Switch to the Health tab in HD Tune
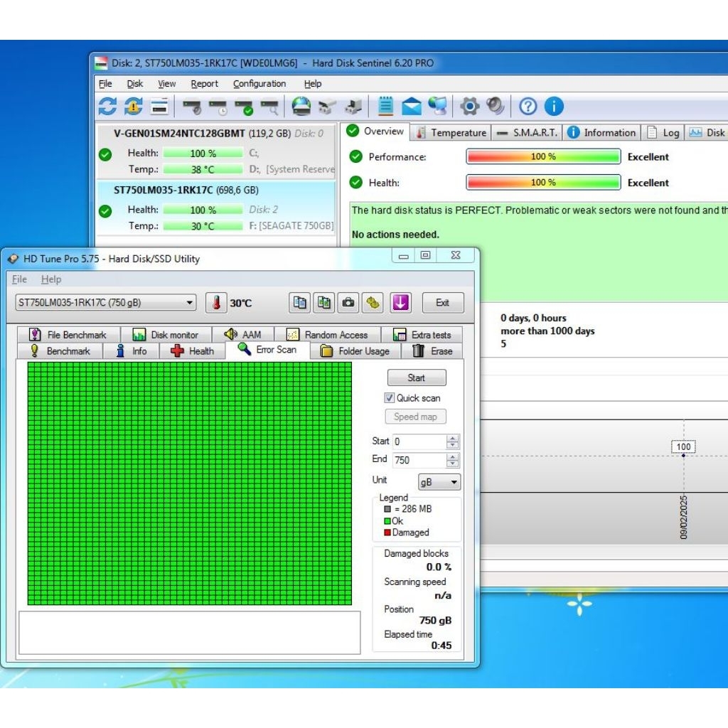 click(x=192, y=351)
